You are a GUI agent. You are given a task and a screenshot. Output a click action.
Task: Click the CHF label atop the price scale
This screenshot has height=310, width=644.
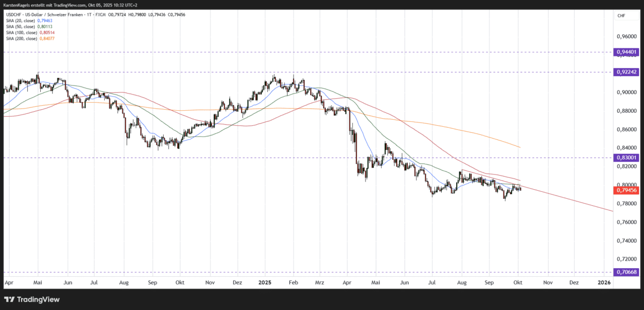point(620,15)
